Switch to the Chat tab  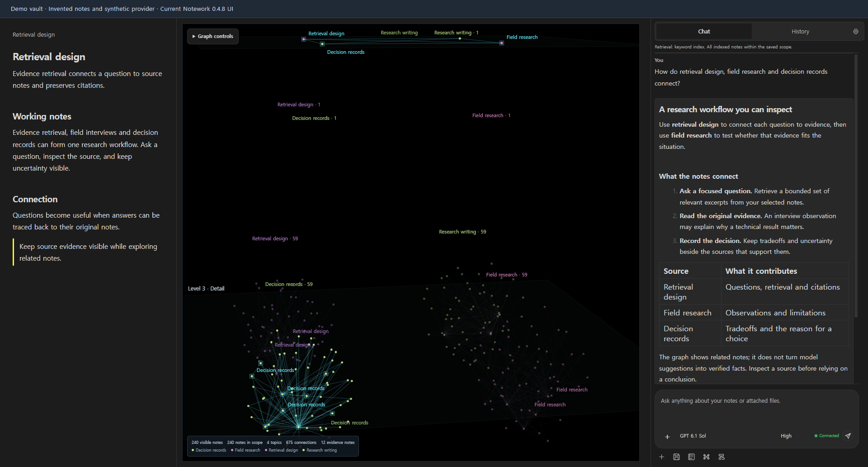pos(704,32)
